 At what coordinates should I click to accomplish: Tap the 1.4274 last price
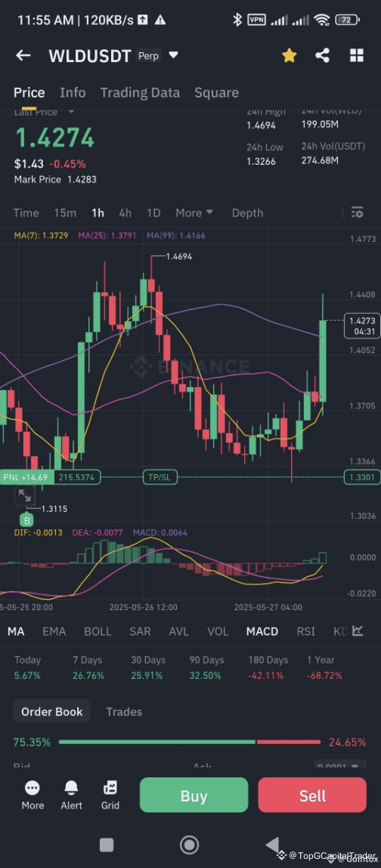[54, 138]
